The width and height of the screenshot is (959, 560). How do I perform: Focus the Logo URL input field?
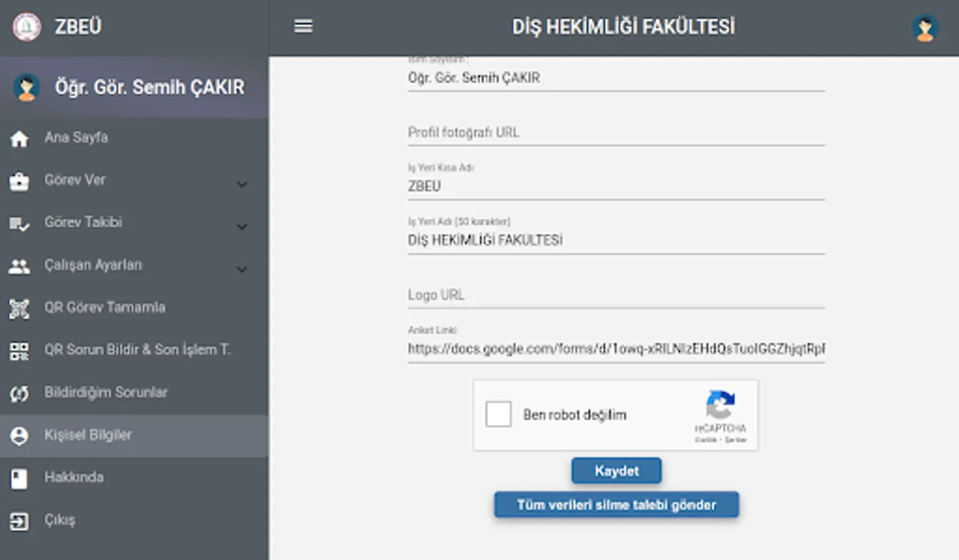[x=616, y=295]
